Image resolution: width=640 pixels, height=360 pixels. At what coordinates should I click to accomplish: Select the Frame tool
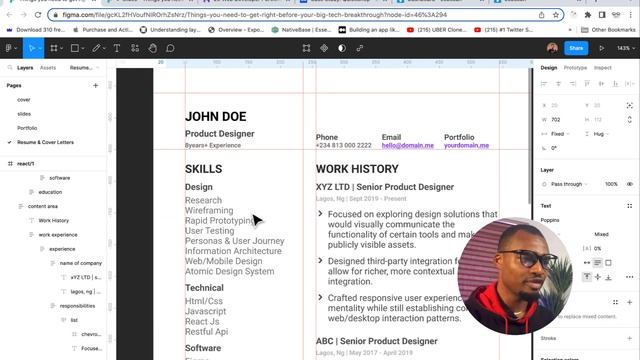(x=53, y=48)
